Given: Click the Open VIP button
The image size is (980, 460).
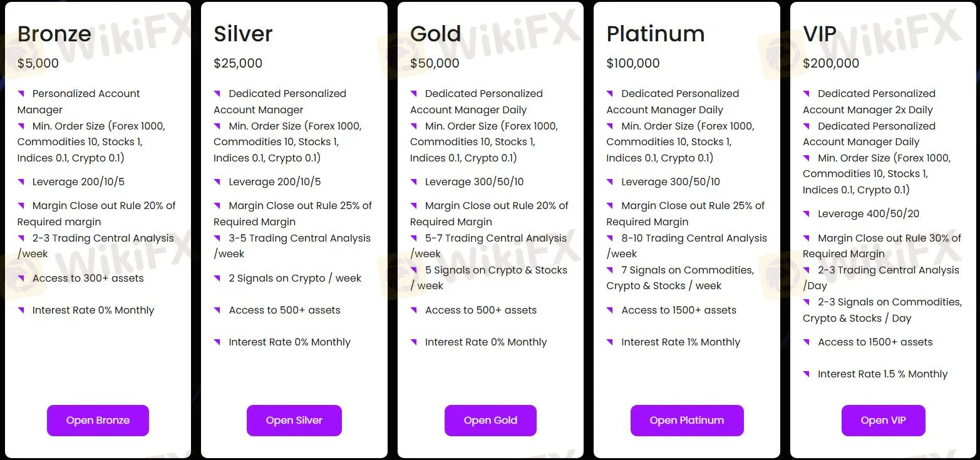Looking at the screenshot, I should pos(883,421).
